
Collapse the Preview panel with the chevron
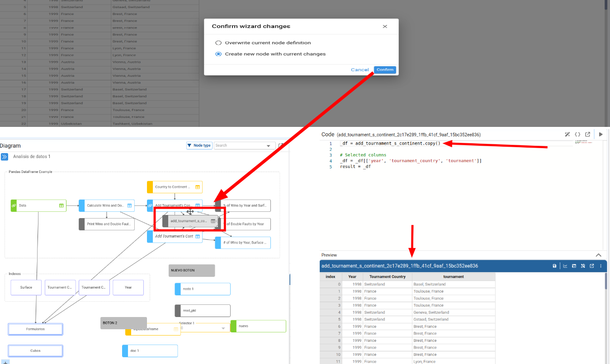(x=598, y=255)
